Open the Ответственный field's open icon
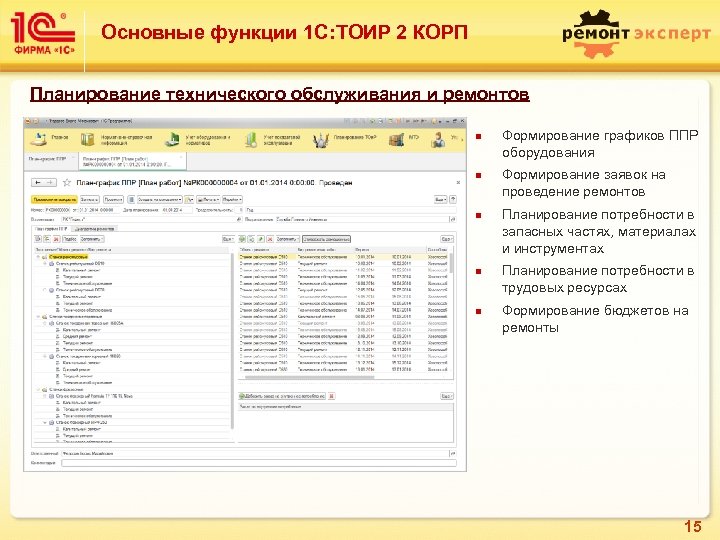 [452, 454]
